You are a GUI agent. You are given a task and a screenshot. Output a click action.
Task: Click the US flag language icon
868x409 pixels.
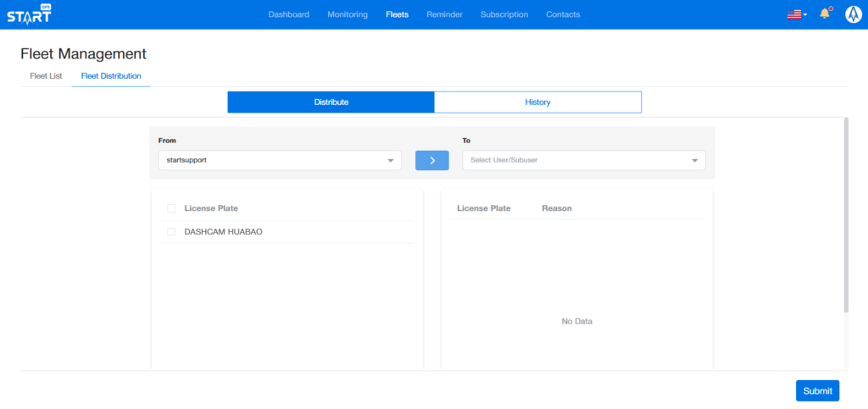point(793,14)
